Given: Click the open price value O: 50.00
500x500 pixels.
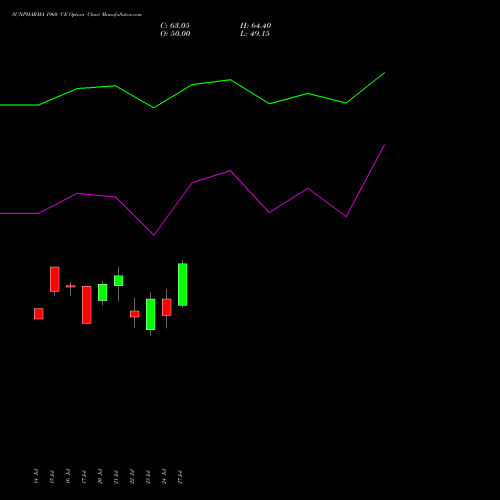Looking at the screenshot, I should point(175,34).
